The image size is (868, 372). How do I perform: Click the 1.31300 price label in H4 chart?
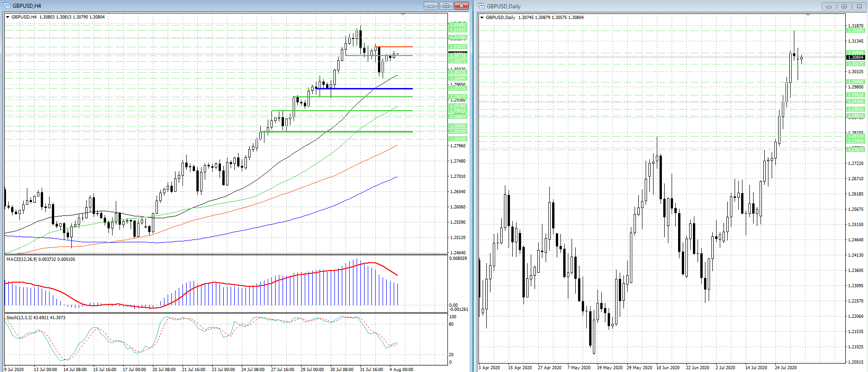click(x=458, y=38)
